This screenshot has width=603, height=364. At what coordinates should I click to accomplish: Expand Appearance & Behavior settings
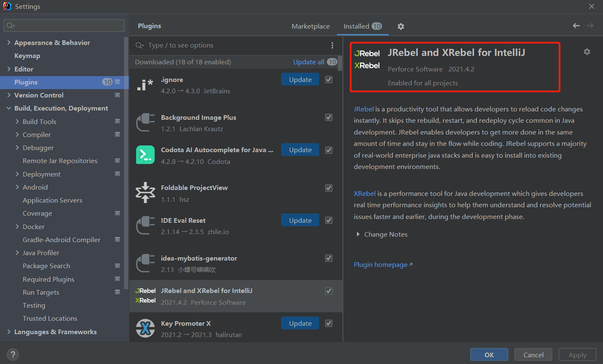pyautogui.click(x=9, y=42)
